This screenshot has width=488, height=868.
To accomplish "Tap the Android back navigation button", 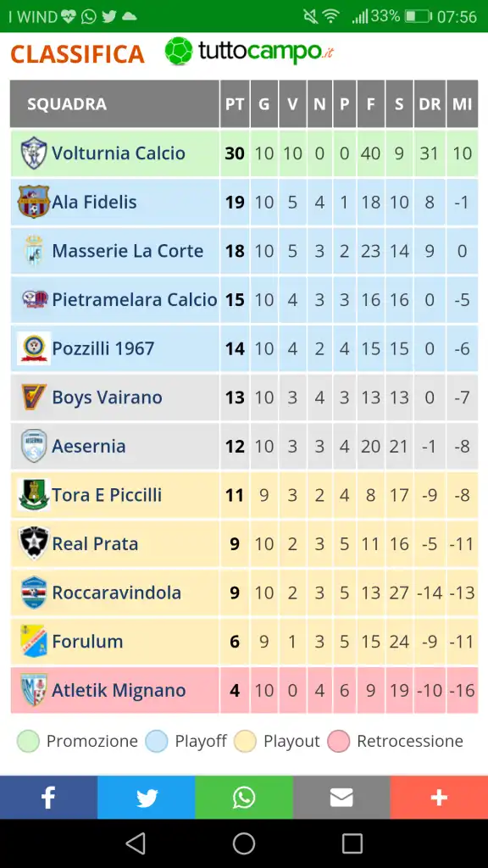I will (x=136, y=843).
